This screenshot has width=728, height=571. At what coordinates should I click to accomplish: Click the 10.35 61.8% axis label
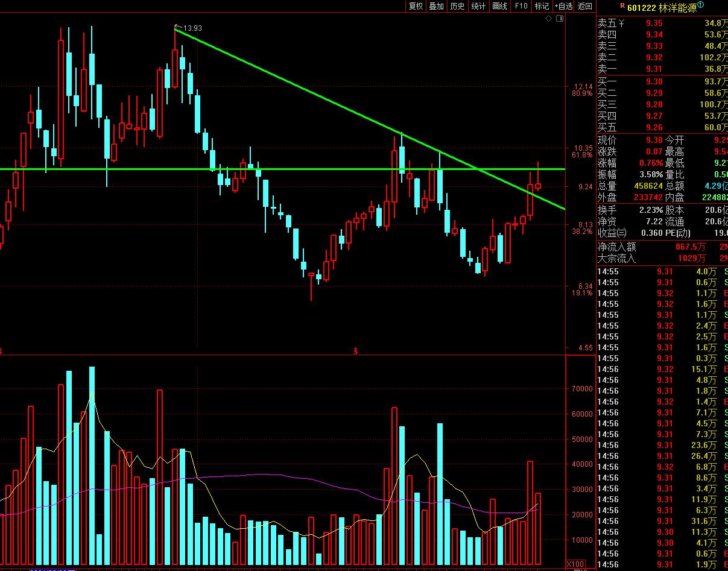click(x=582, y=151)
